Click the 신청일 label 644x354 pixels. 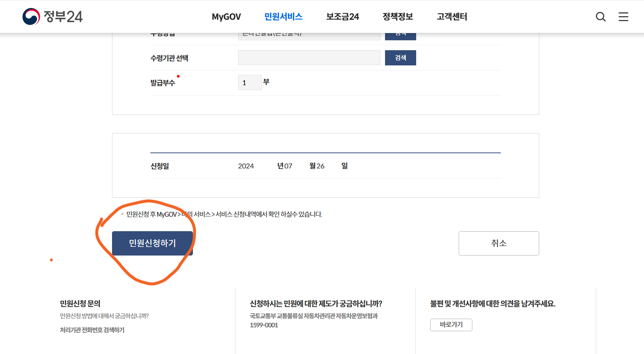(160, 166)
